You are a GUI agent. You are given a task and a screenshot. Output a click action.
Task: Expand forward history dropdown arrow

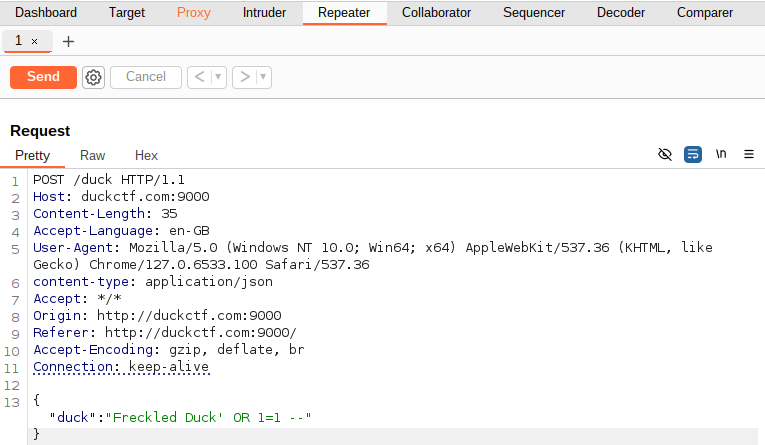pyautogui.click(x=263, y=77)
